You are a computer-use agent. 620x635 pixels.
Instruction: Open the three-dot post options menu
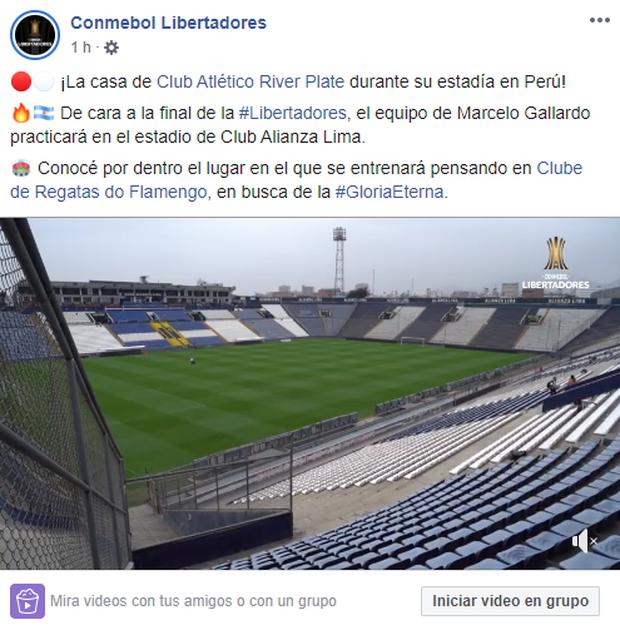pyautogui.click(x=599, y=20)
